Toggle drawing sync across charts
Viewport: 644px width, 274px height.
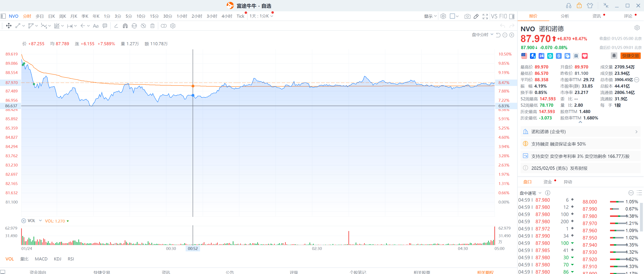[134, 26]
